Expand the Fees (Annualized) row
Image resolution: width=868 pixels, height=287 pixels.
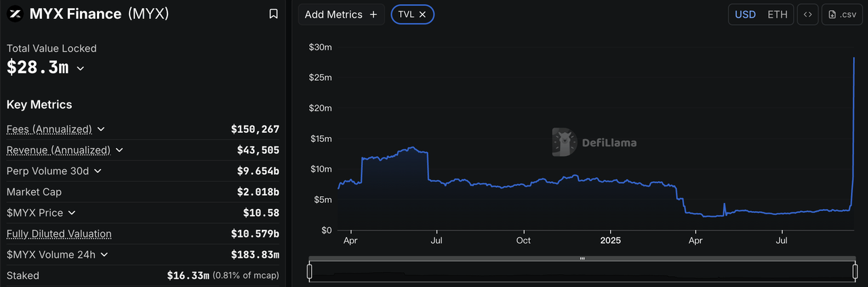(101, 129)
